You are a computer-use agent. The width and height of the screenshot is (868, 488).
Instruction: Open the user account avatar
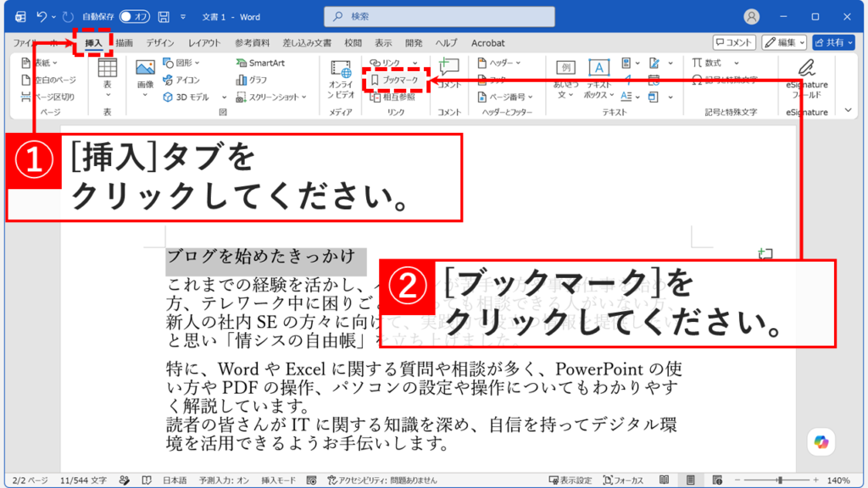[x=751, y=17]
